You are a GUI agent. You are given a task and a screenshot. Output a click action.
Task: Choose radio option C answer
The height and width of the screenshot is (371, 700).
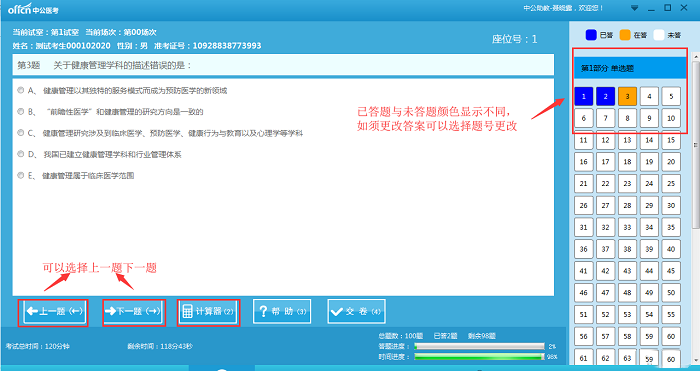[21, 133]
